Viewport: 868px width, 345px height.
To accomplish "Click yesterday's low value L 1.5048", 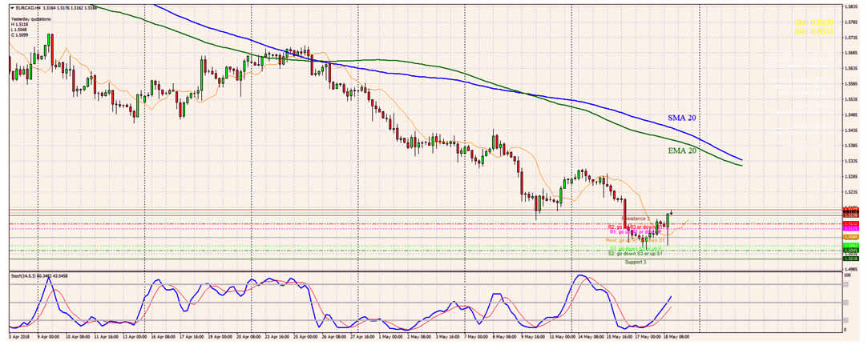I will 18,30.
